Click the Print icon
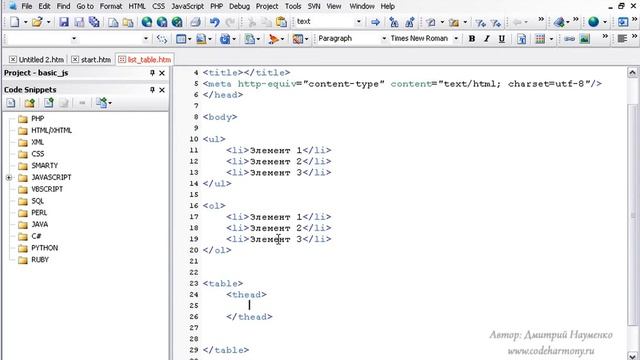This screenshot has height=360, width=640. coord(196,22)
